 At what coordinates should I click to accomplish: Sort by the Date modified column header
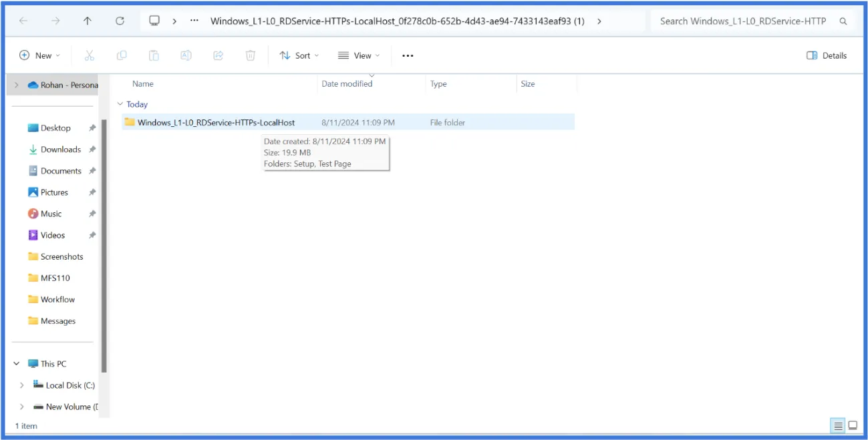point(347,83)
